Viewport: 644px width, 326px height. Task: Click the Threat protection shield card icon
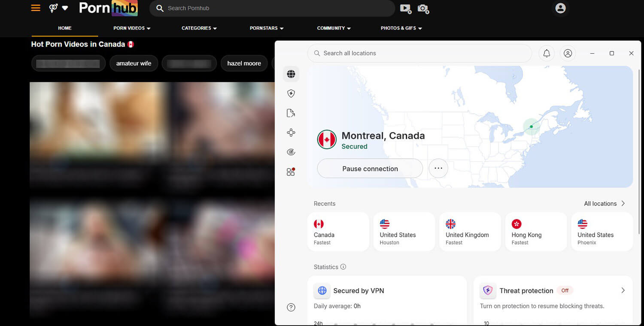point(488,290)
